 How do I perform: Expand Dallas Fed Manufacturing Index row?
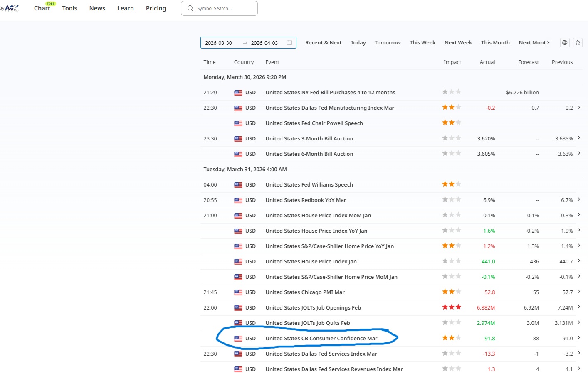click(x=579, y=108)
